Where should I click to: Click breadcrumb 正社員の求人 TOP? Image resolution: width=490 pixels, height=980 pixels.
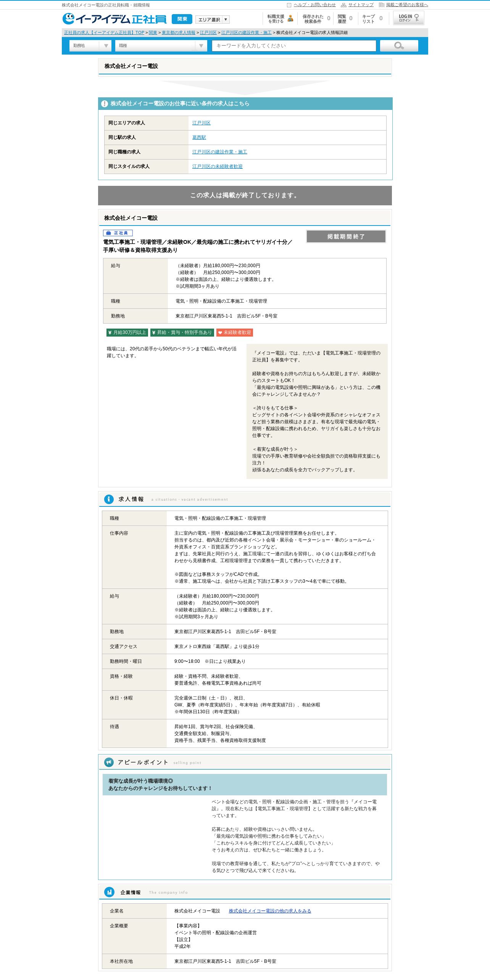click(x=104, y=33)
